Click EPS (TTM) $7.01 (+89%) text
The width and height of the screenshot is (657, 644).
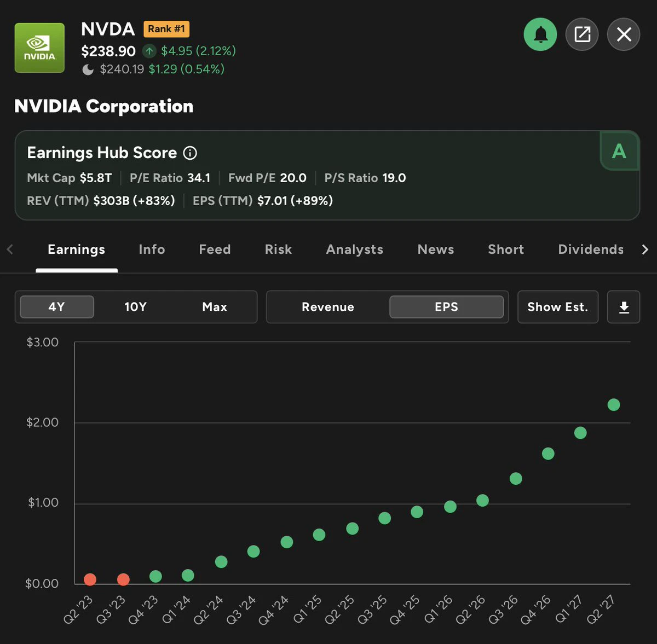263,201
